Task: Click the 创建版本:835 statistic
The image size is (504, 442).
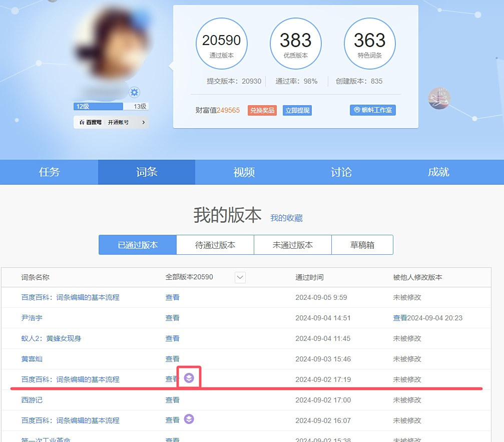Action: (359, 81)
